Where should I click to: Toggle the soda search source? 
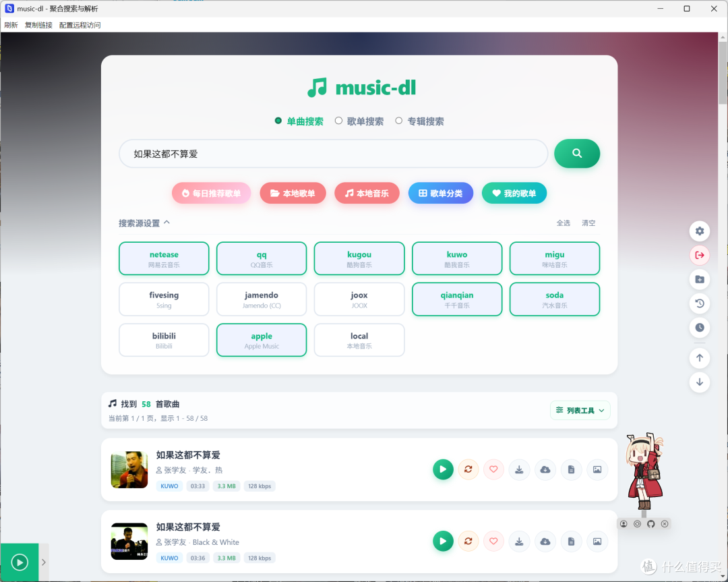pyautogui.click(x=555, y=299)
